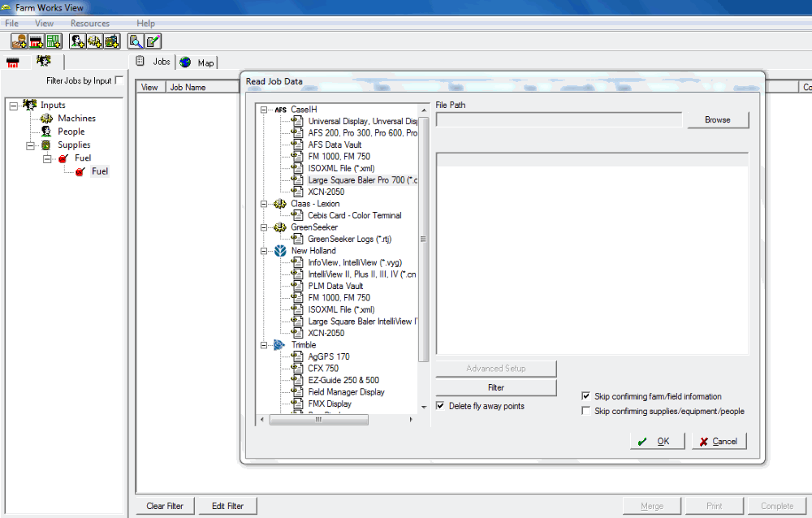Click the Job Name column header

point(203,87)
